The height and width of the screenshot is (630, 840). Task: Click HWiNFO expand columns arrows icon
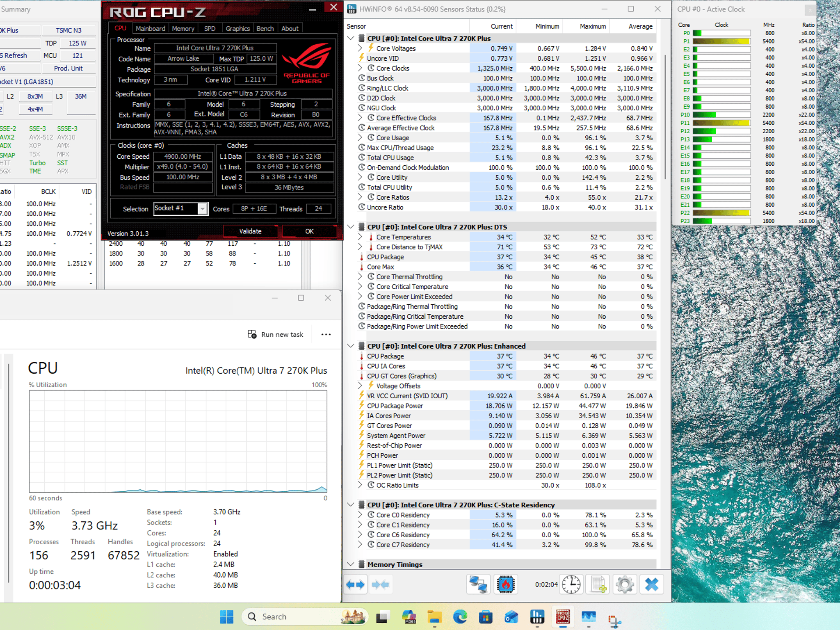point(355,584)
